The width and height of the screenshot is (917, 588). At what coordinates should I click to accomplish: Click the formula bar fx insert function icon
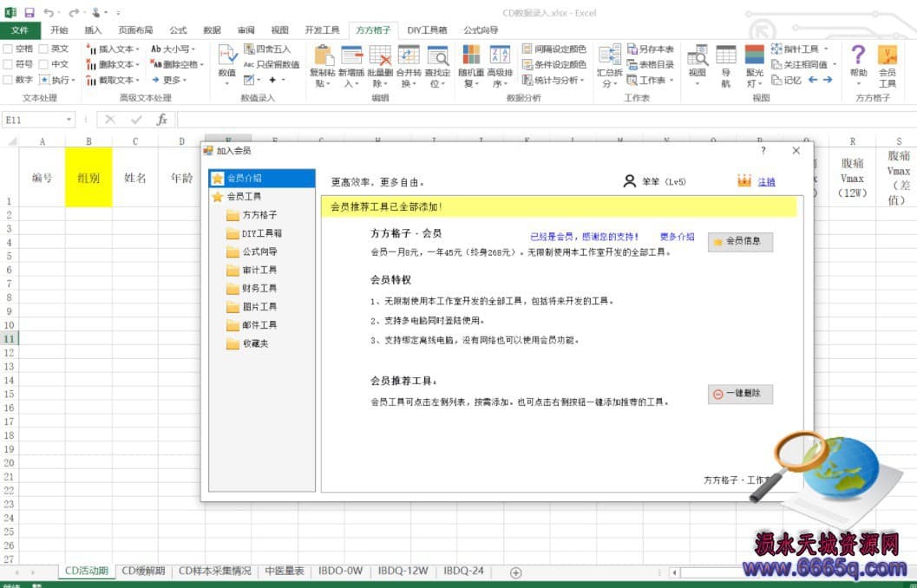[162, 120]
